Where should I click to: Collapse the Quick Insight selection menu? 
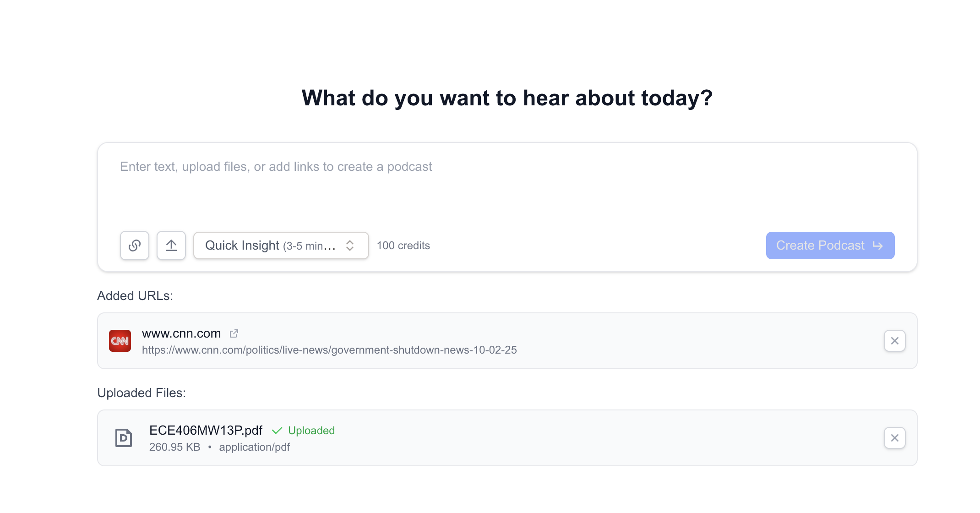coord(280,246)
